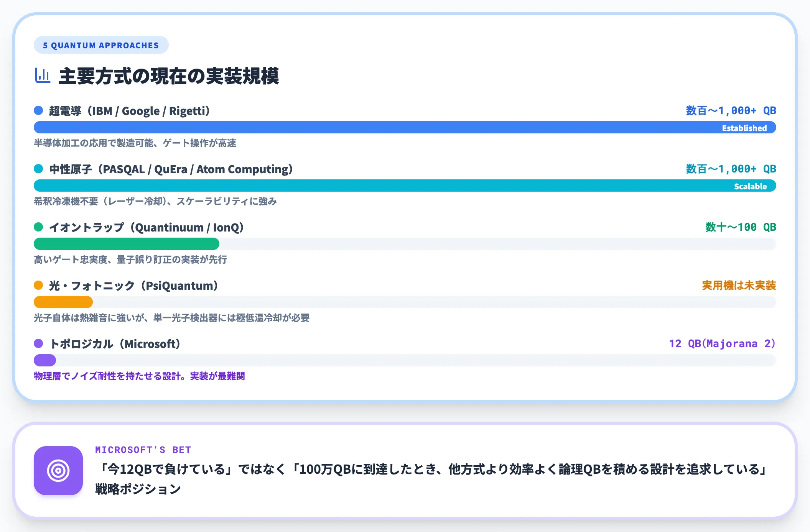Click the Scalable label on the cyan bar
Image resolution: width=810 pixels, height=532 pixels.
click(x=751, y=186)
